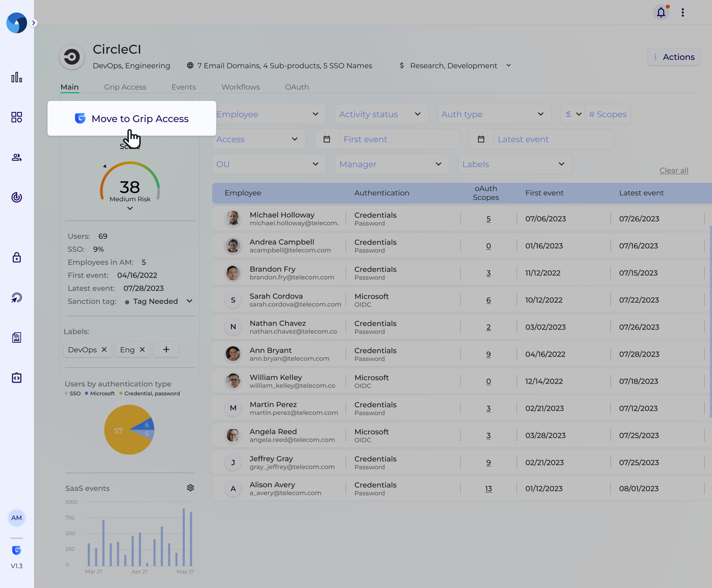Click SaaS events settings gear
712x588 pixels.
point(191,488)
